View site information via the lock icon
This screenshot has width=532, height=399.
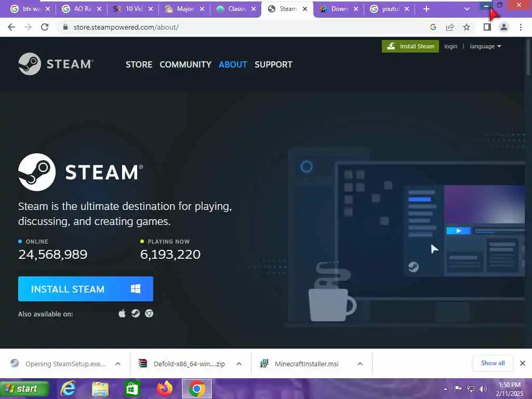click(65, 27)
